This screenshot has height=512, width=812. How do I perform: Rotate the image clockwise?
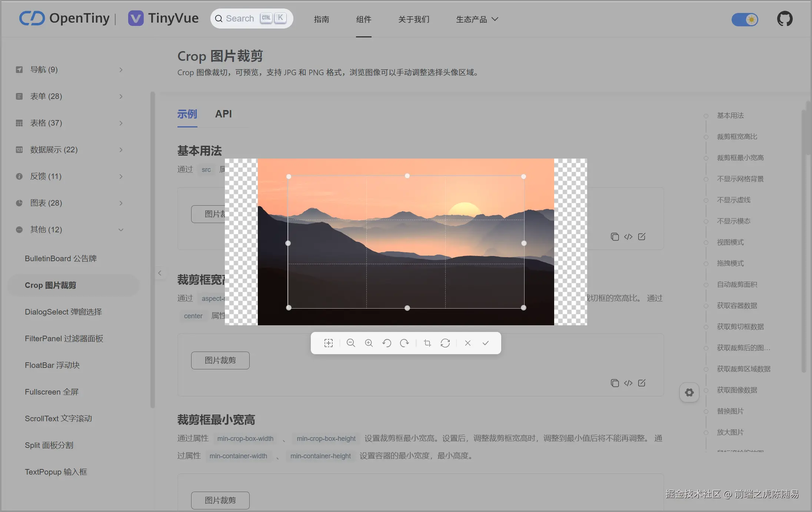pos(405,343)
